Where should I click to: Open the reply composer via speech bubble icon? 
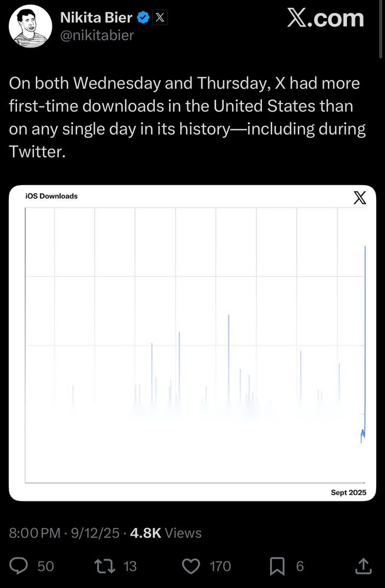18,566
